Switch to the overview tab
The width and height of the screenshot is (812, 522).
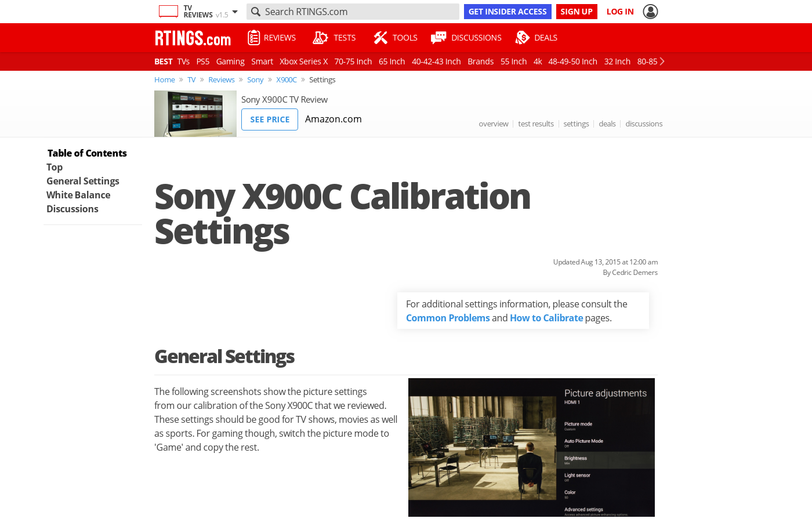coord(494,124)
